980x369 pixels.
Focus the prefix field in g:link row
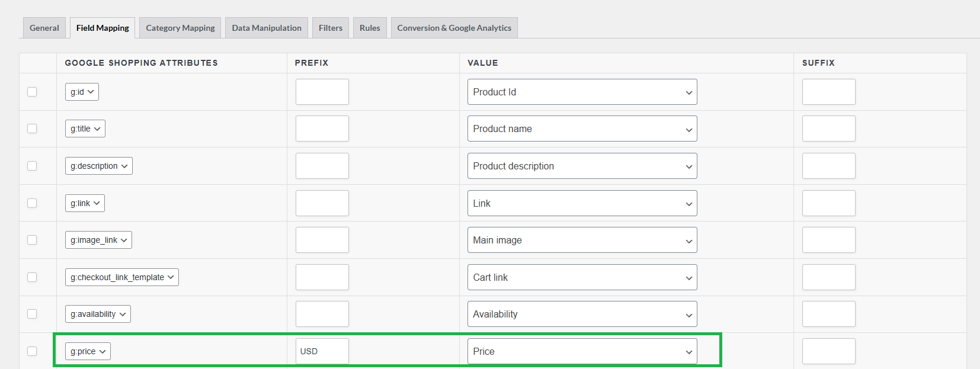(322, 203)
